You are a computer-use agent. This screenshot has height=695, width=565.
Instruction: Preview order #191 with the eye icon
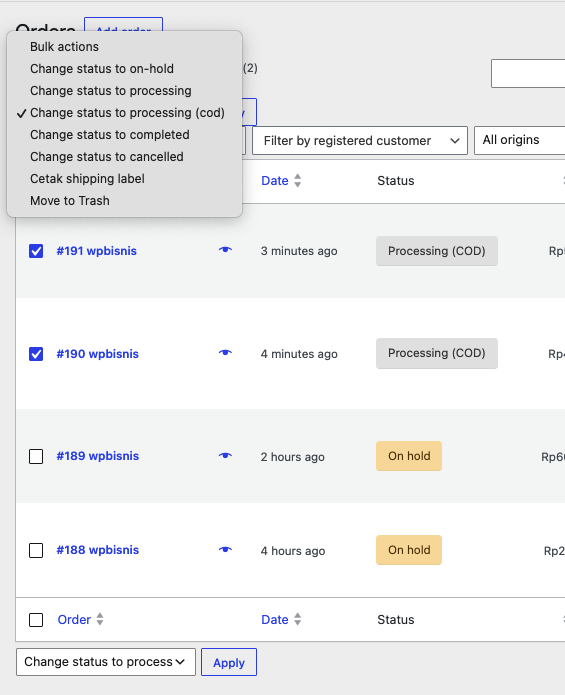(x=225, y=250)
